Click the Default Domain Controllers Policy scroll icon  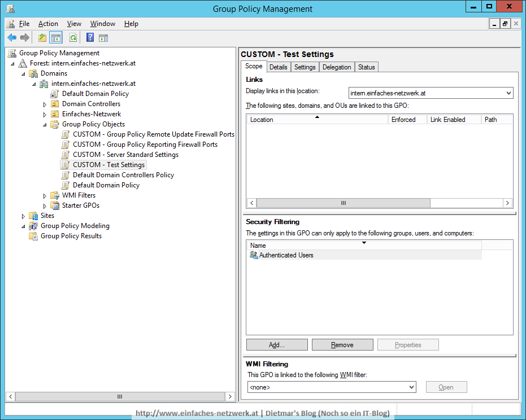(x=66, y=175)
